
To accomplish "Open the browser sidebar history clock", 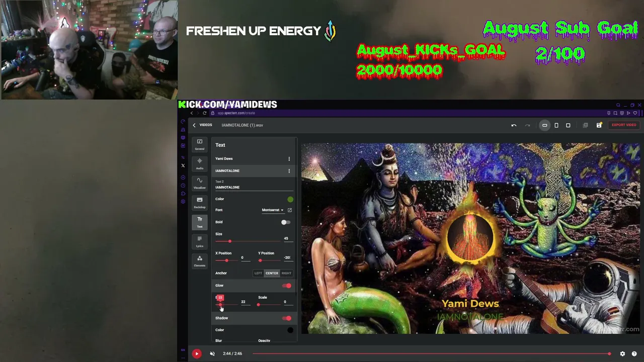I will (183, 186).
